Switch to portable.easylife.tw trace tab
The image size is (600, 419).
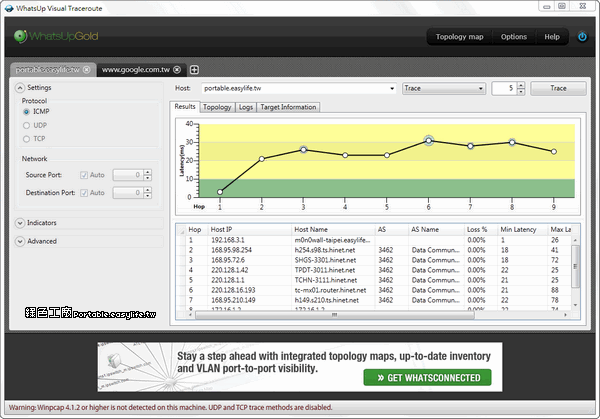point(47,70)
